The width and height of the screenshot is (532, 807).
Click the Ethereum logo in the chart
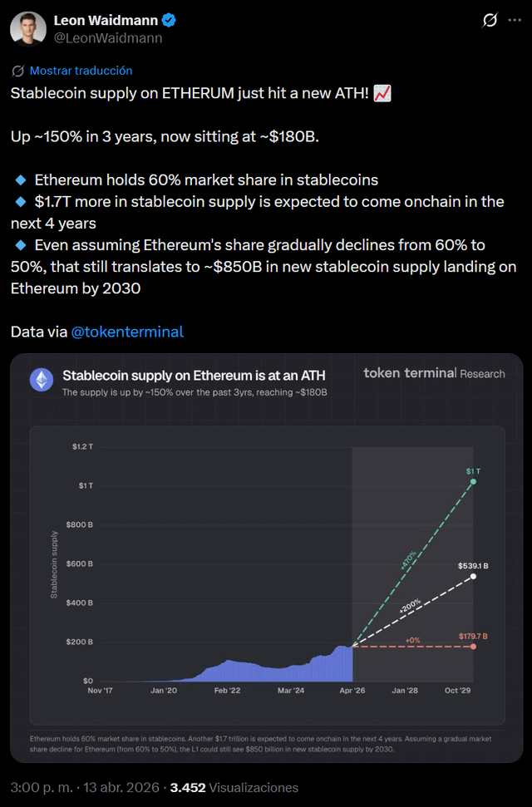tap(42, 381)
